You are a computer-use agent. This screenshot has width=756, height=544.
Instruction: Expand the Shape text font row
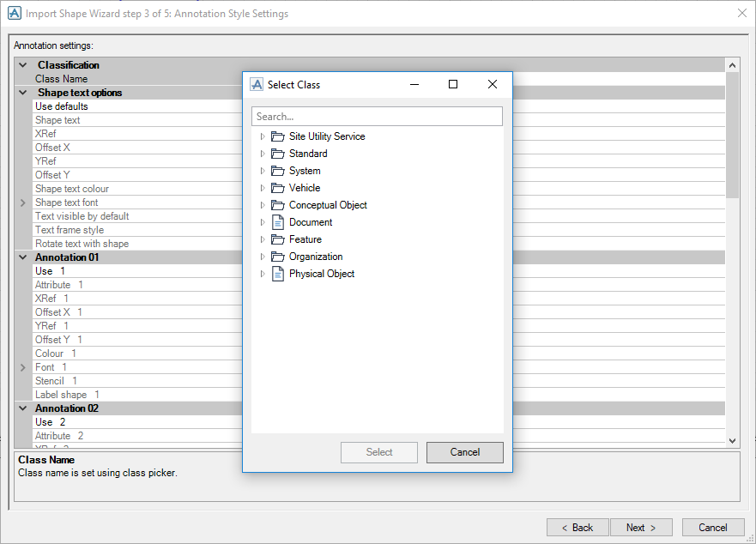pos(23,202)
